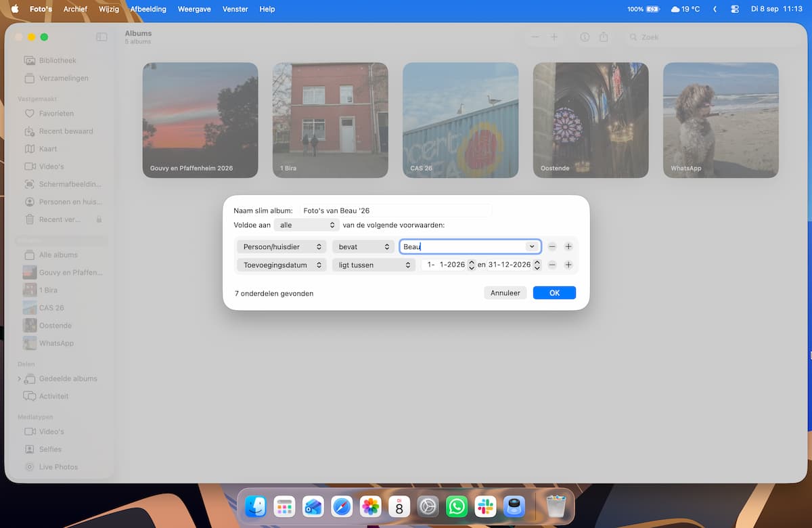Viewport: 812px width, 528px height.
Task: Open the Calendar app in the Dock
Action: click(x=399, y=506)
